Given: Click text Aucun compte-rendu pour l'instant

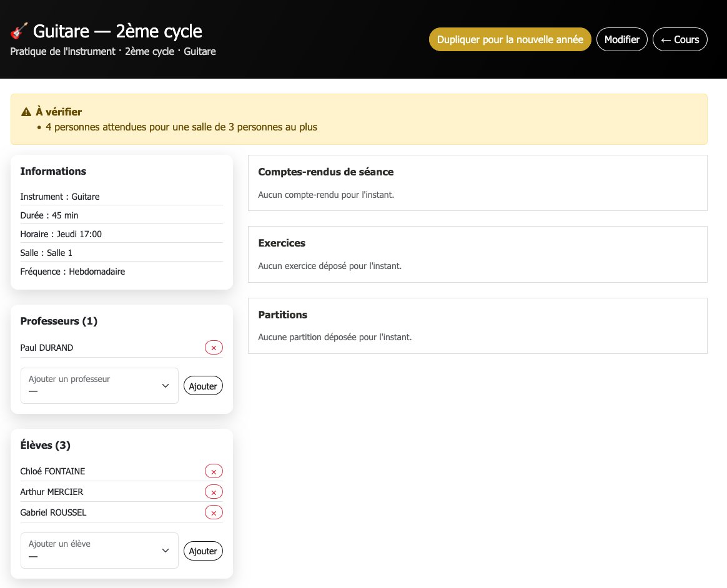Looking at the screenshot, I should (326, 195).
